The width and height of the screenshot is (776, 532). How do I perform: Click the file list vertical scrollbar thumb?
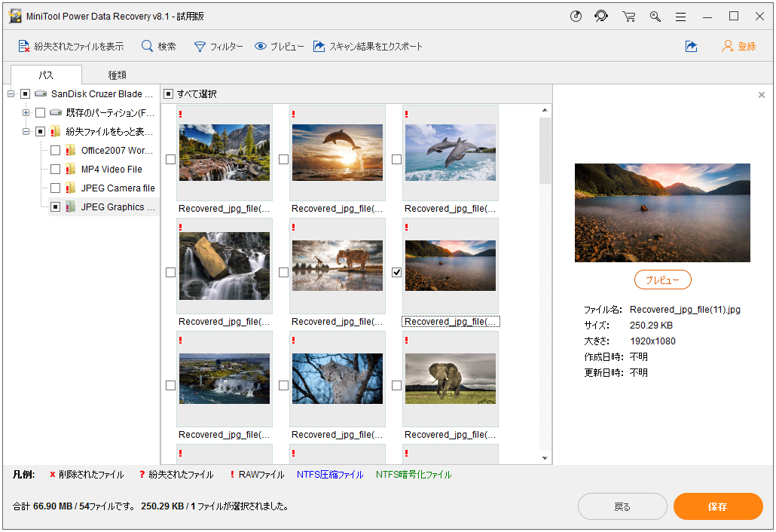click(545, 151)
